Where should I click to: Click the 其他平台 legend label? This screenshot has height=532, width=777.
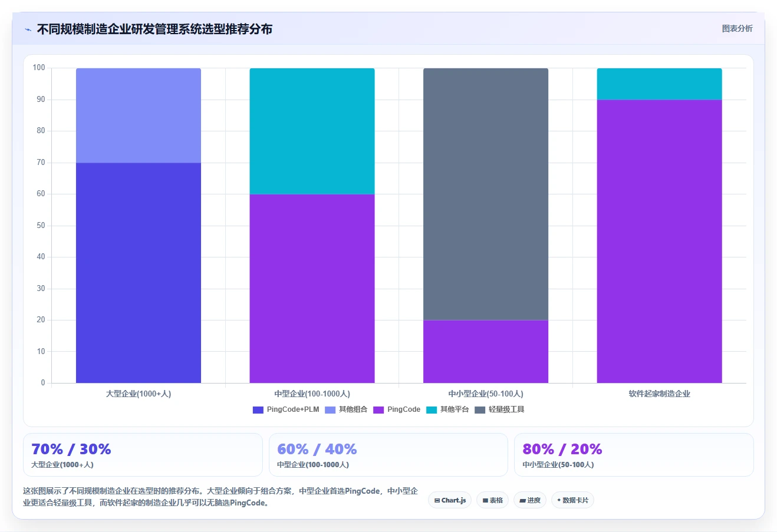click(x=455, y=409)
